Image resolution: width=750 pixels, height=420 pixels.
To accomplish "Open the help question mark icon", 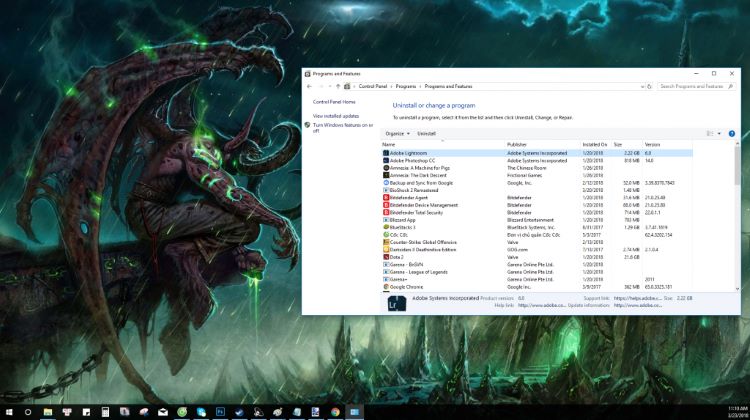I will point(731,134).
